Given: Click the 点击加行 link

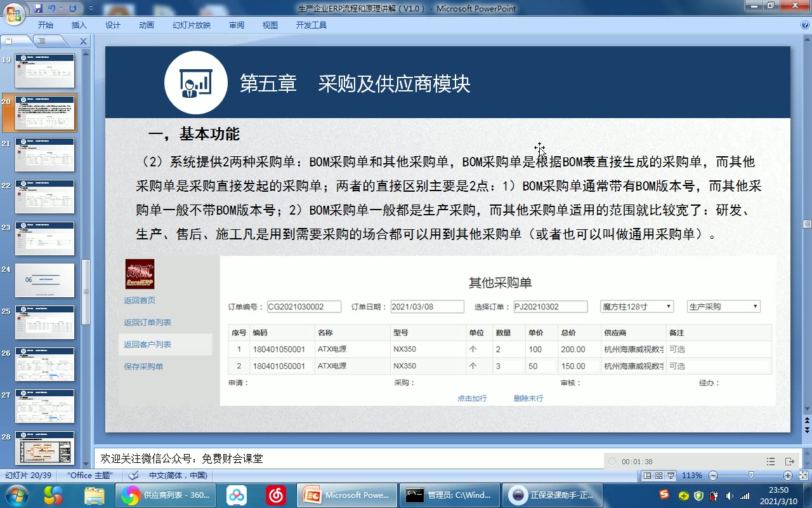Looking at the screenshot, I should click(x=471, y=398).
